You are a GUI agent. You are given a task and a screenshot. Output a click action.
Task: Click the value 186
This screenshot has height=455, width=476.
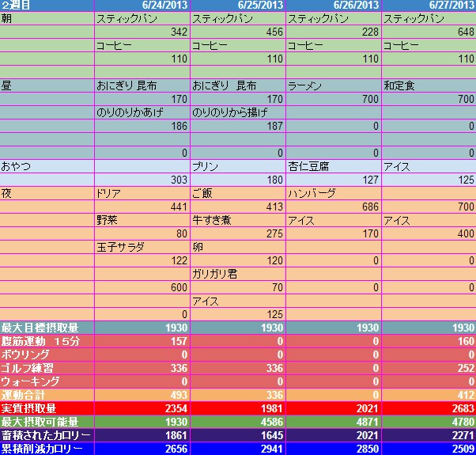coord(142,126)
